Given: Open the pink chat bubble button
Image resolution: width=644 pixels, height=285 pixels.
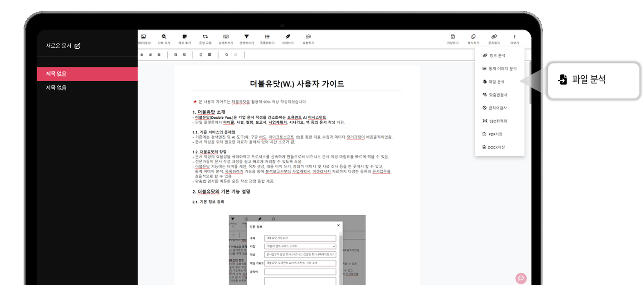Looking at the screenshot, I should coord(521,278).
